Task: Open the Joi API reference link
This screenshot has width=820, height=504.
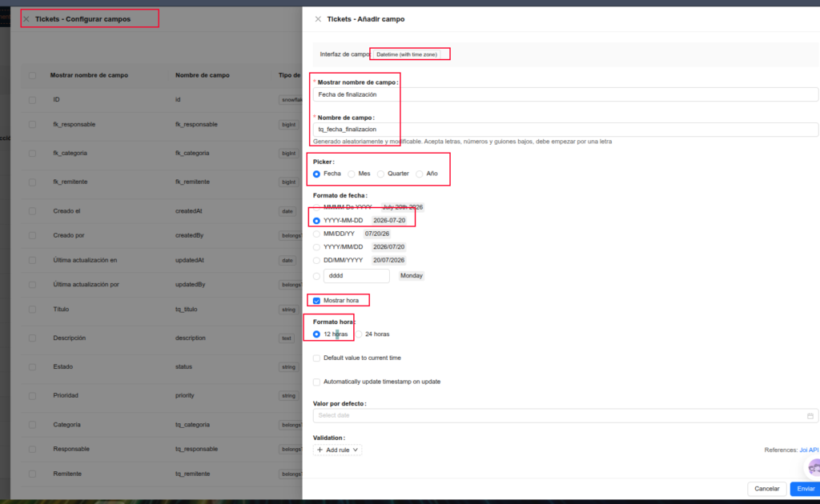Action: tap(809, 450)
